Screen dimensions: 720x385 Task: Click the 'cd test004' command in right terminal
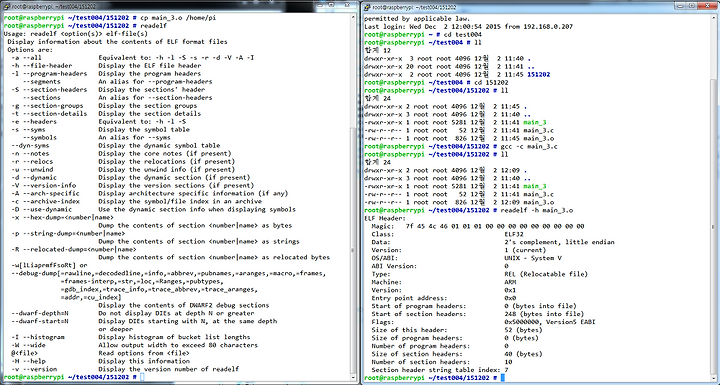462,34
